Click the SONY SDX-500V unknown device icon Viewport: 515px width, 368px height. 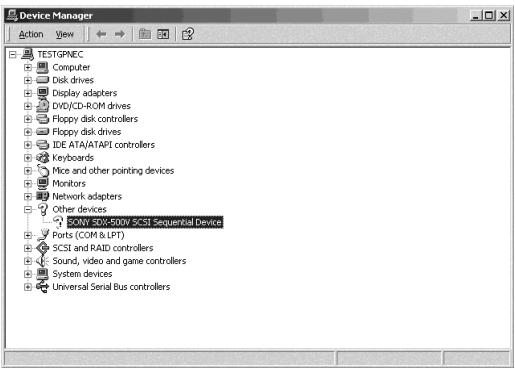click(x=58, y=222)
